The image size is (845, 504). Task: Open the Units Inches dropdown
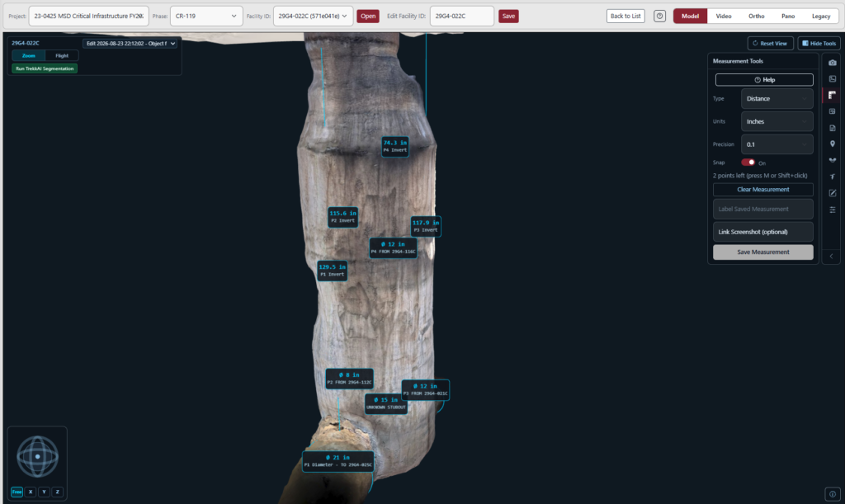click(x=777, y=122)
